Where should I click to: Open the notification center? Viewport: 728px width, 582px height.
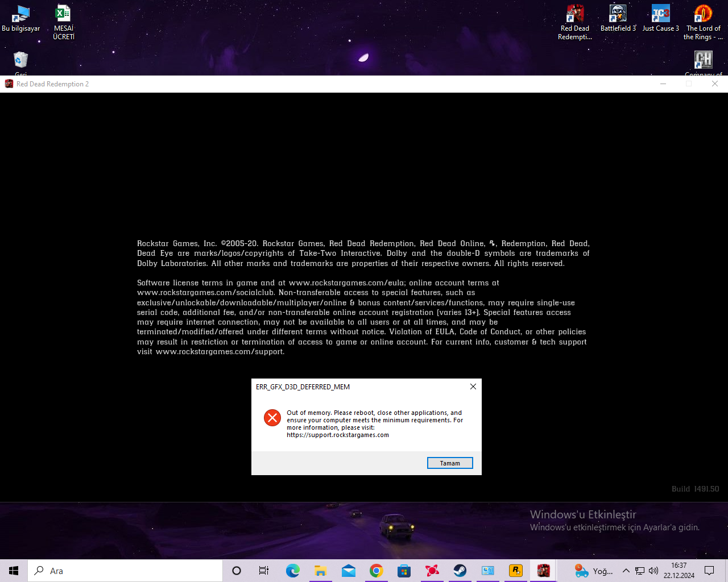(x=709, y=571)
